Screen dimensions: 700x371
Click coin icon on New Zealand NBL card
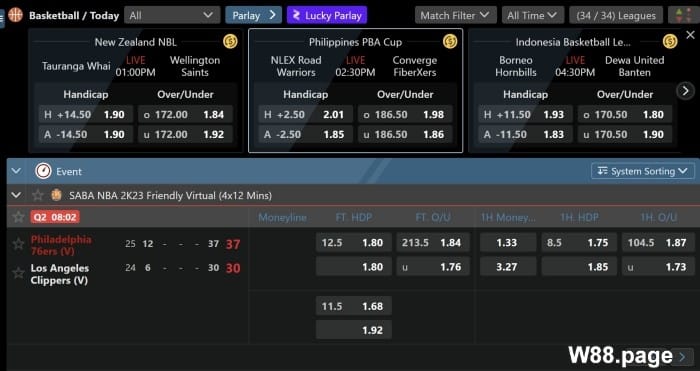(x=230, y=42)
